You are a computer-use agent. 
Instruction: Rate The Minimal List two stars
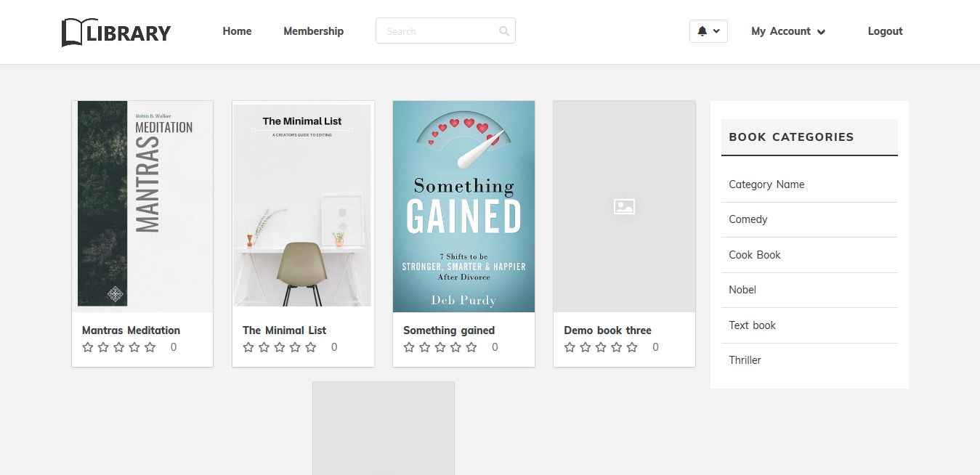[264, 347]
